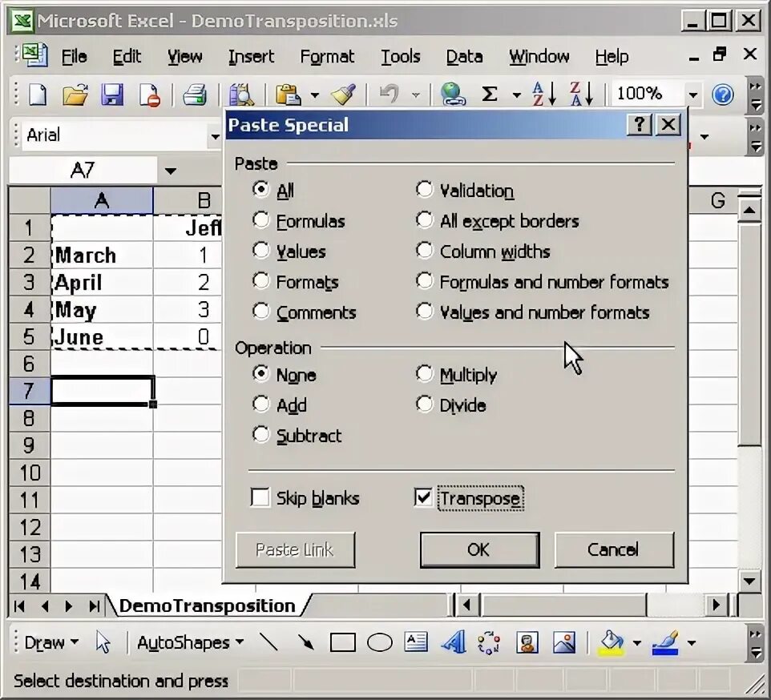Open the Edit menu
The image size is (771, 700).
(x=127, y=57)
